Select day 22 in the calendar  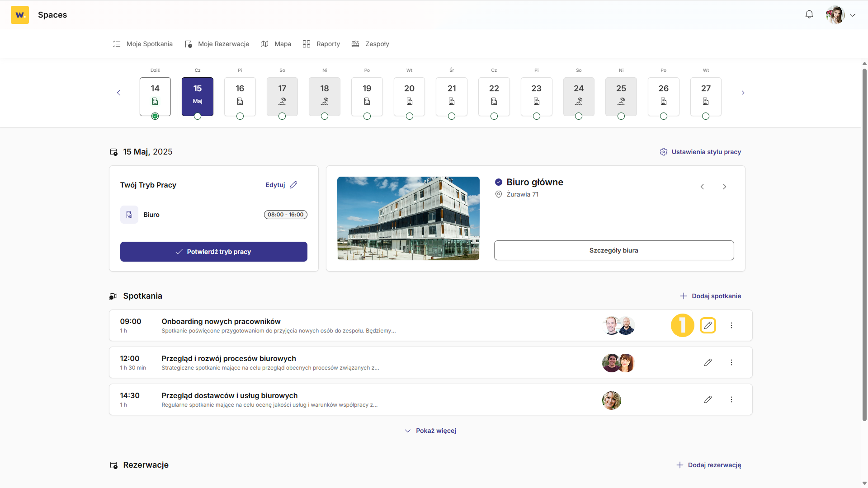click(494, 96)
